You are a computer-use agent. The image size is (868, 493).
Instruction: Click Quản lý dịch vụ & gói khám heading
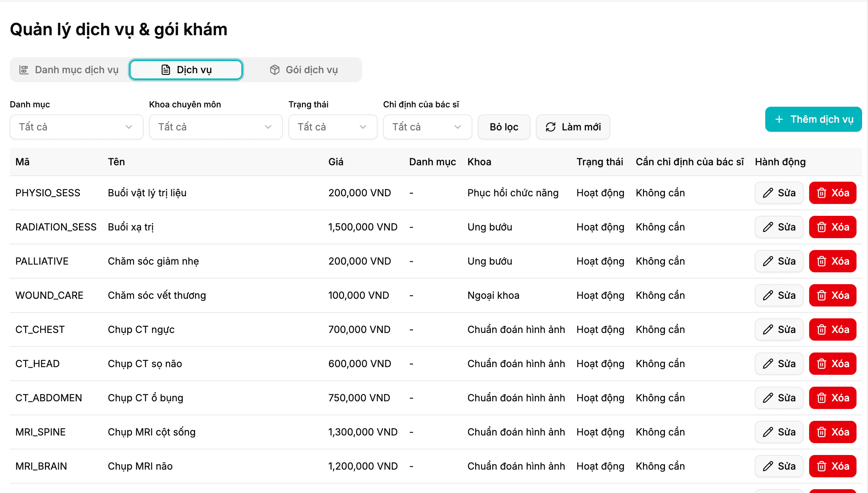click(119, 29)
